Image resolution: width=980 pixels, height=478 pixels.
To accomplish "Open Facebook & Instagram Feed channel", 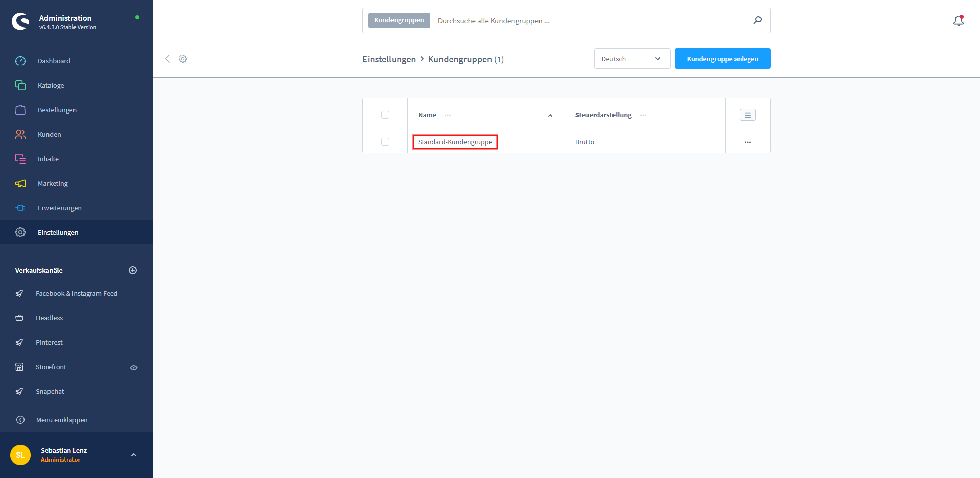I will tap(77, 293).
